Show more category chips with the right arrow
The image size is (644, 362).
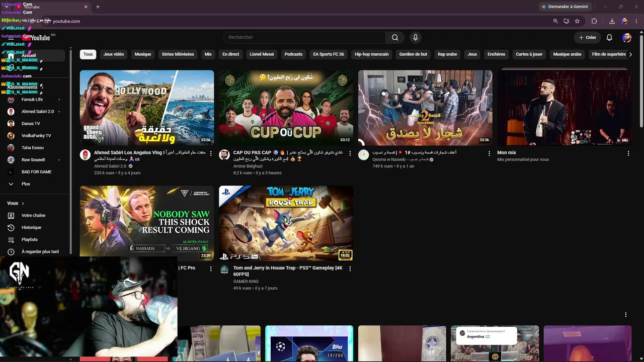point(630,54)
